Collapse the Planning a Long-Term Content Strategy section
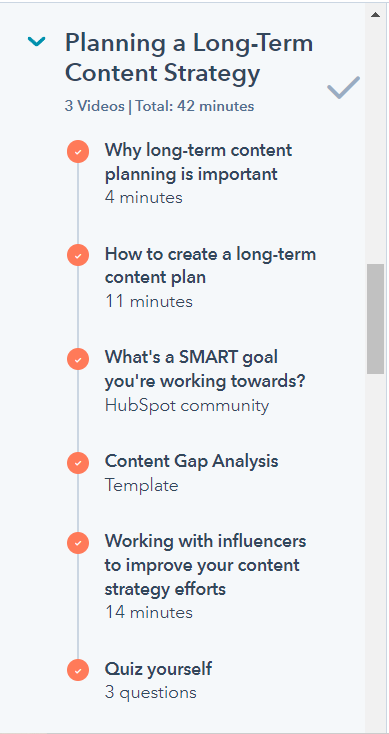 [37, 42]
